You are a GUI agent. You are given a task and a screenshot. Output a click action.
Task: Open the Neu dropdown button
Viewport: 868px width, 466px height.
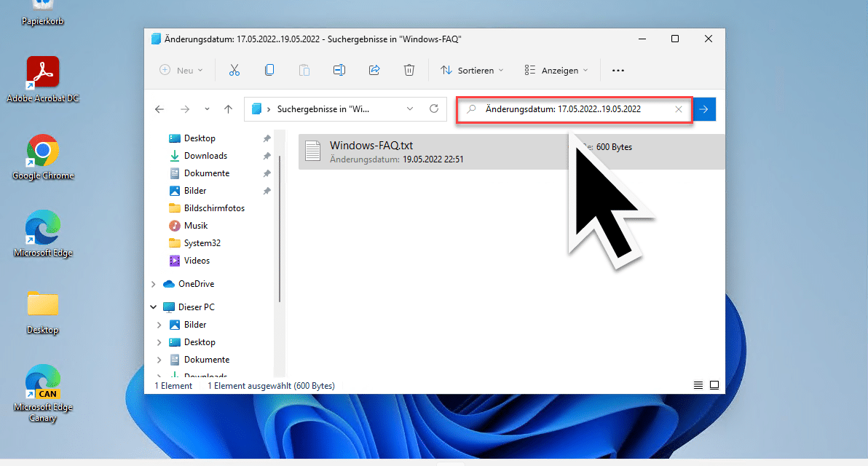pos(181,71)
